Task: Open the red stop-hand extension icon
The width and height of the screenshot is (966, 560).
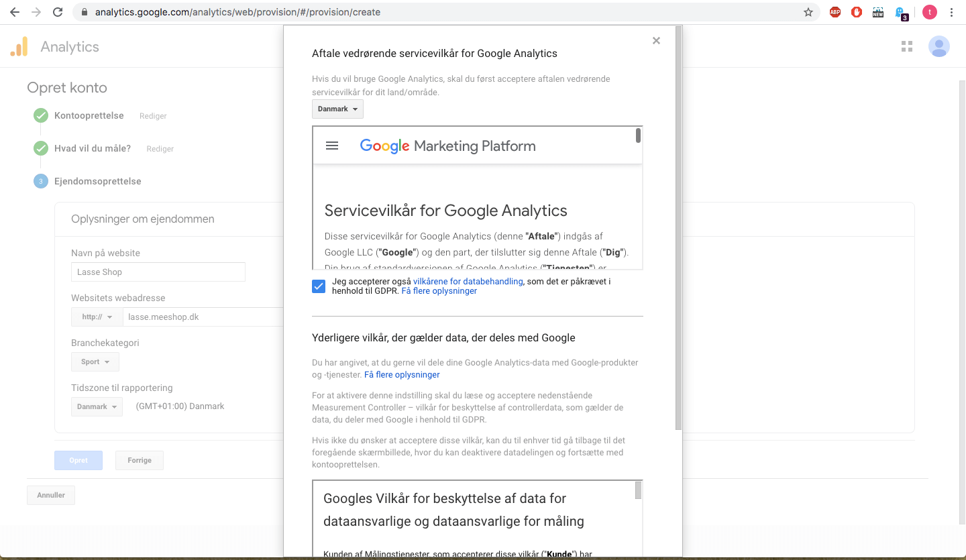Action: pyautogui.click(x=857, y=12)
